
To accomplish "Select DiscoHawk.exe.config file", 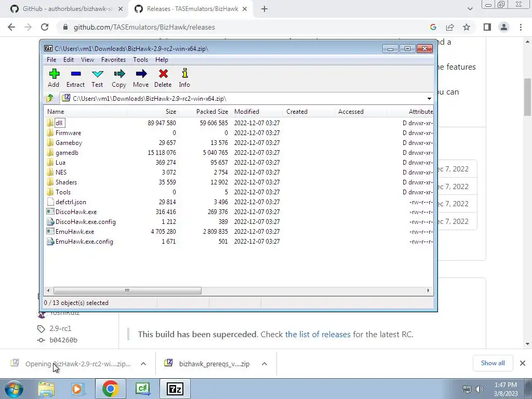I will (x=86, y=221).
